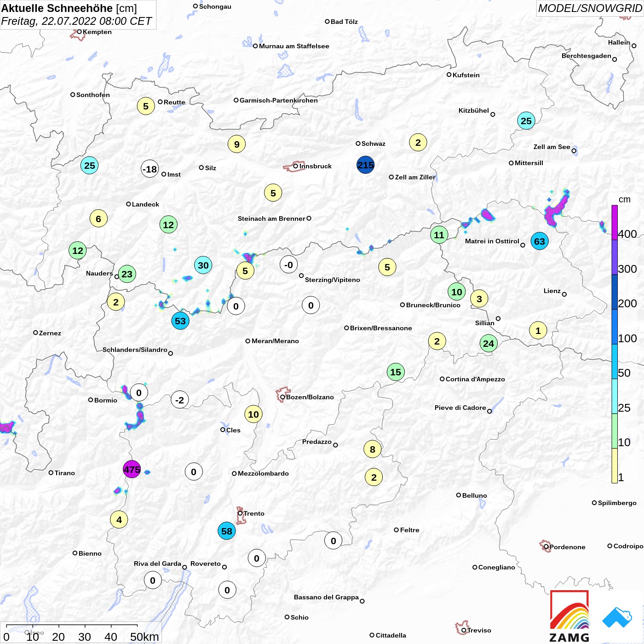Click the dark blue 200 cm legend swatch
This screenshot has height=644, width=644.
click(615, 292)
